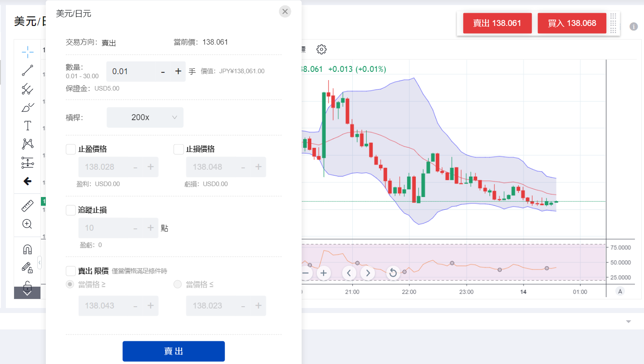Click the red 買入 138.068 button
644x364 pixels.
pyautogui.click(x=572, y=23)
